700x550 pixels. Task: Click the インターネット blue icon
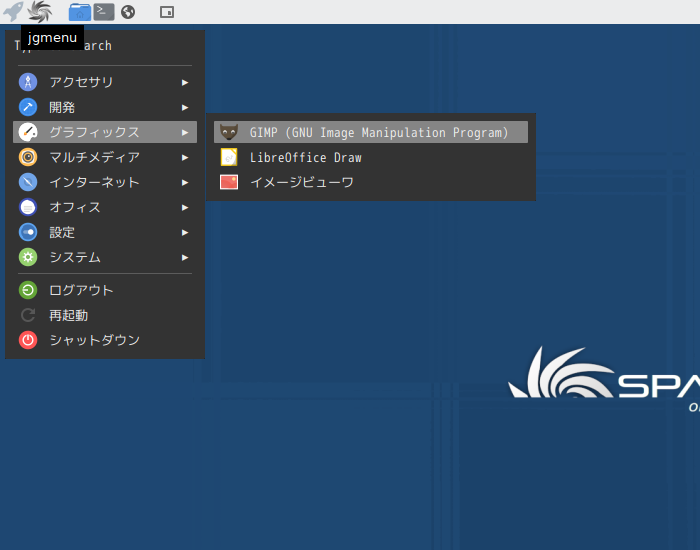28,182
